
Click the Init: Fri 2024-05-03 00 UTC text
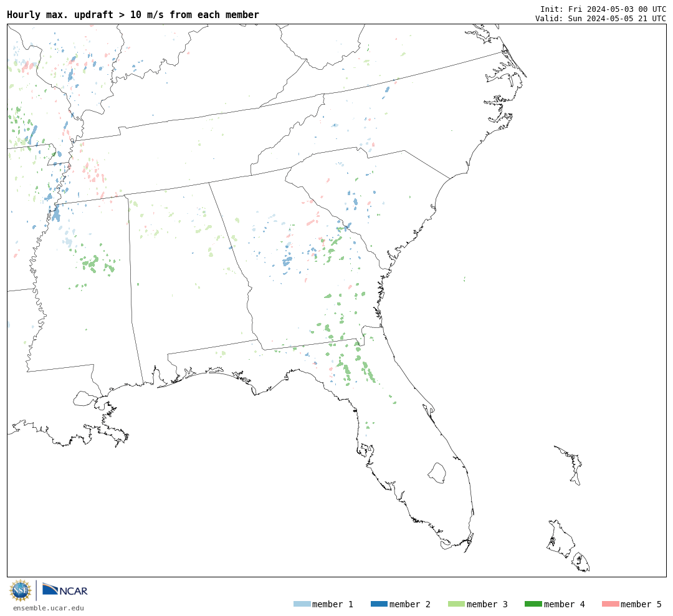pyautogui.click(x=603, y=9)
